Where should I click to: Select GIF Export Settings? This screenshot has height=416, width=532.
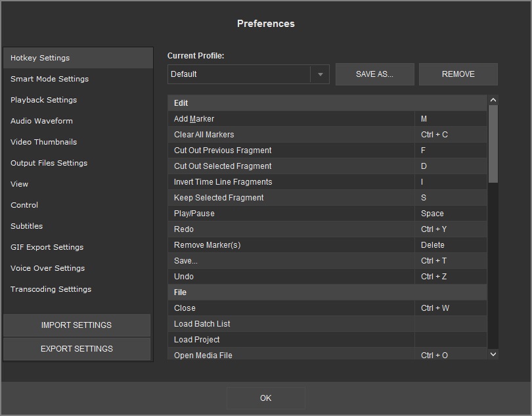pos(47,247)
